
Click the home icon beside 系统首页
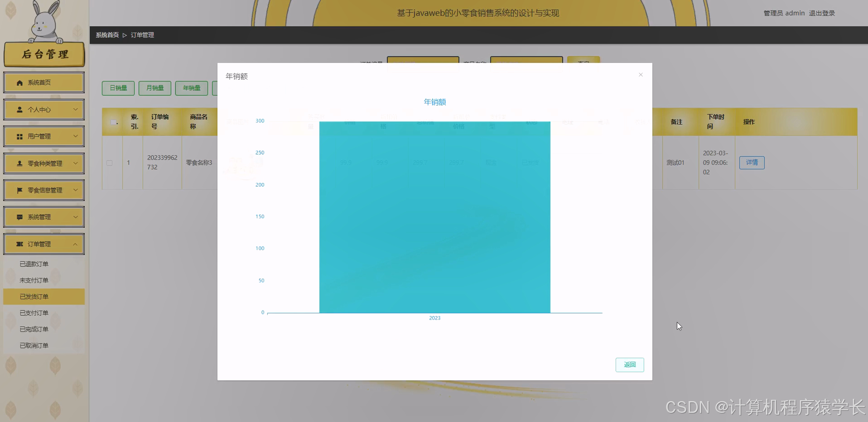click(x=19, y=82)
